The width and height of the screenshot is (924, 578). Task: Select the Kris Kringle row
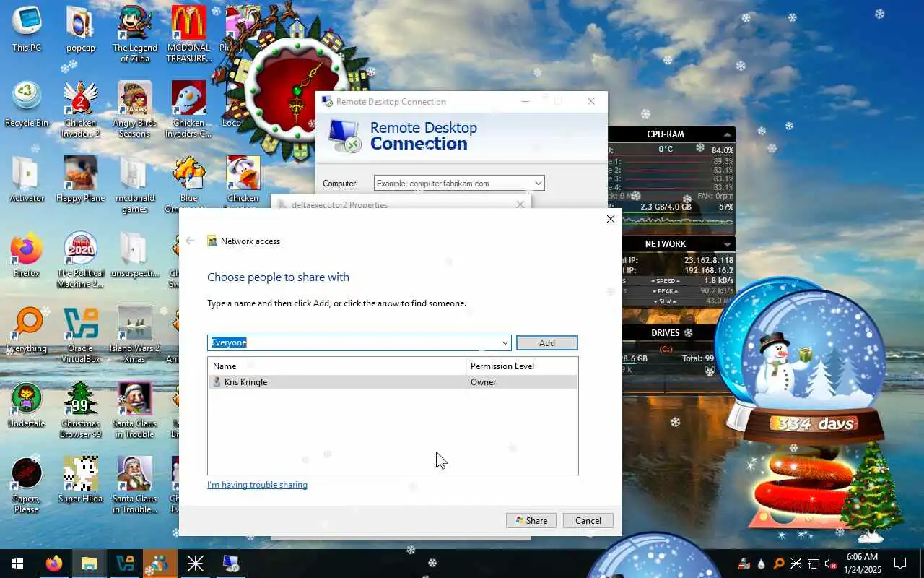pos(393,382)
